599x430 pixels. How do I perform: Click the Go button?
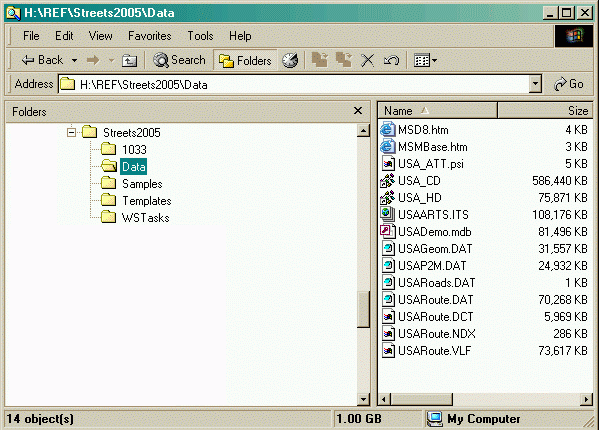[x=569, y=84]
